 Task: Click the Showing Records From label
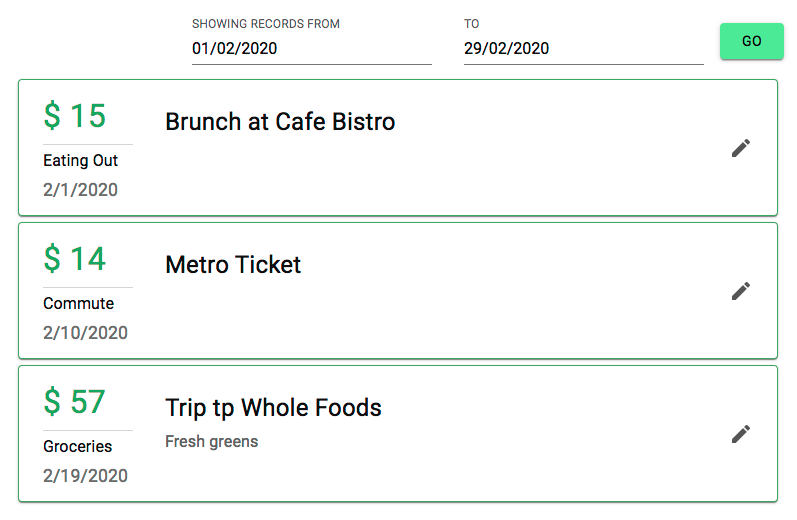[x=265, y=24]
